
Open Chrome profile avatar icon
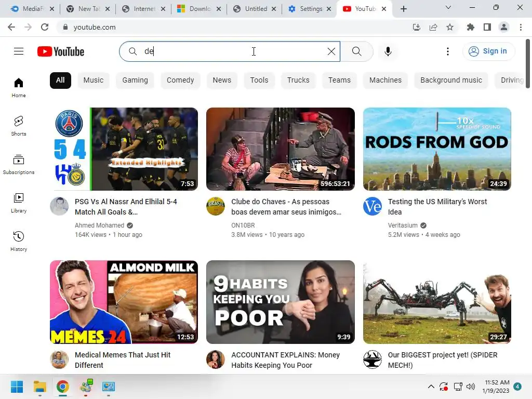point(504,27)
